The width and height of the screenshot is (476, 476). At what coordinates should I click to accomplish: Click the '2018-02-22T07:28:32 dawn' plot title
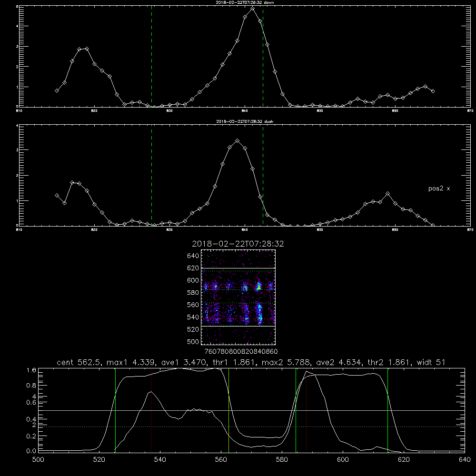245,2
